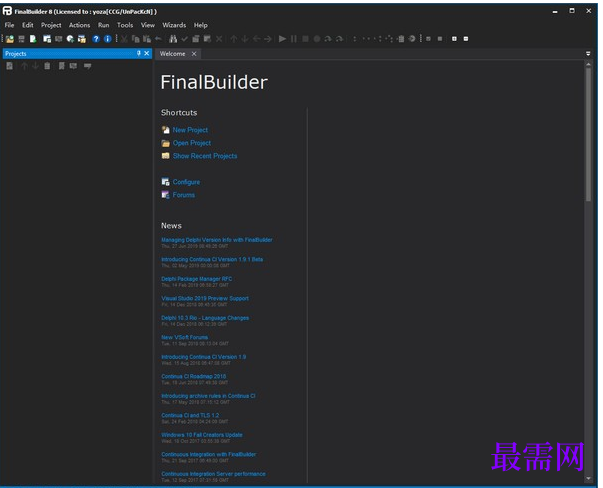Open the Run menu
603x488 pixels.
pyautogui.click(x=103, y=25)
